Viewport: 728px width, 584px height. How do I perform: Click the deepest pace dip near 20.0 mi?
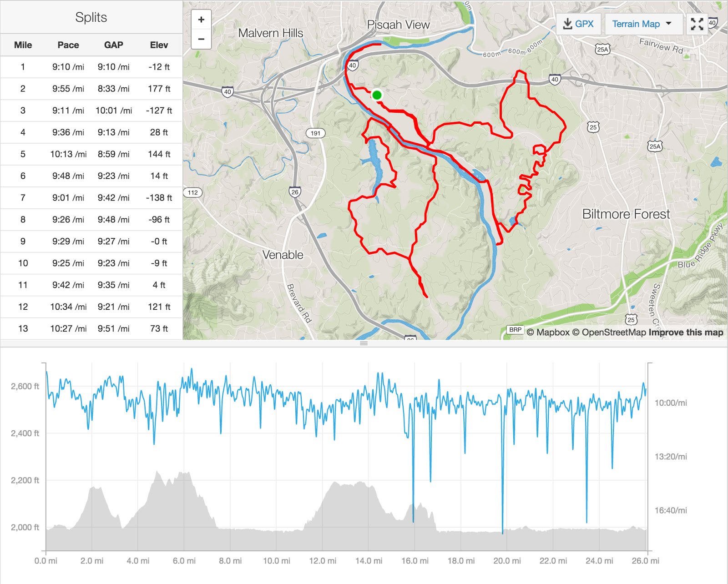[x=503, y=531]
